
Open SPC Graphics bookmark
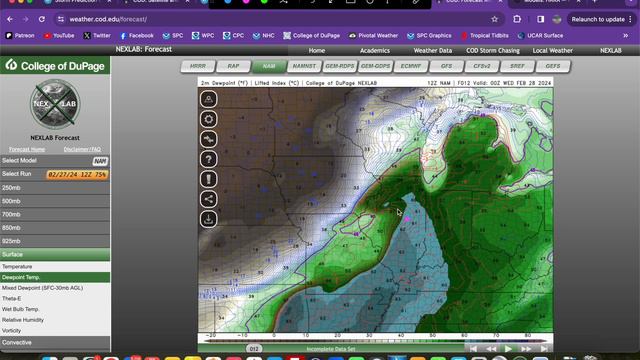pos(429,36)
